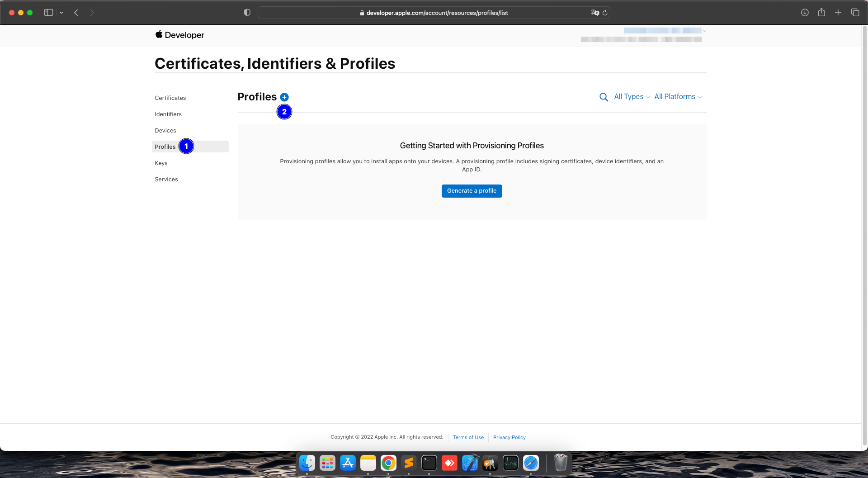This screenshot has width=868, height=478.
Task: Launch AnyDesk from the Dock
Action: tap(449, 463)
